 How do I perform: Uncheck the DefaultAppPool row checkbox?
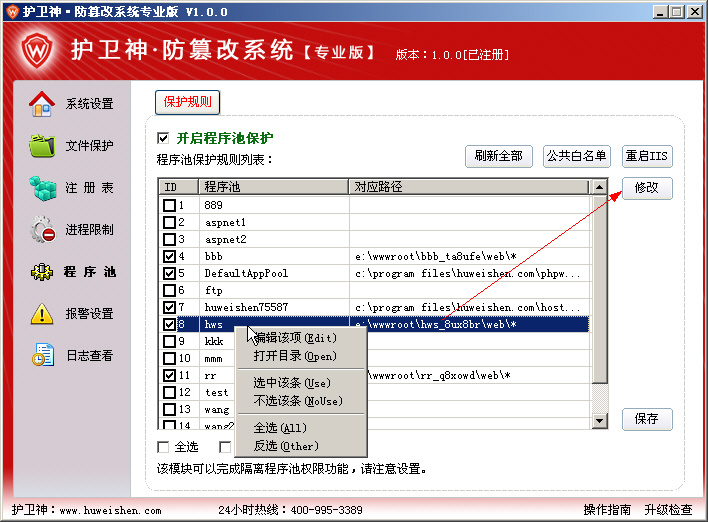point(169,273)
